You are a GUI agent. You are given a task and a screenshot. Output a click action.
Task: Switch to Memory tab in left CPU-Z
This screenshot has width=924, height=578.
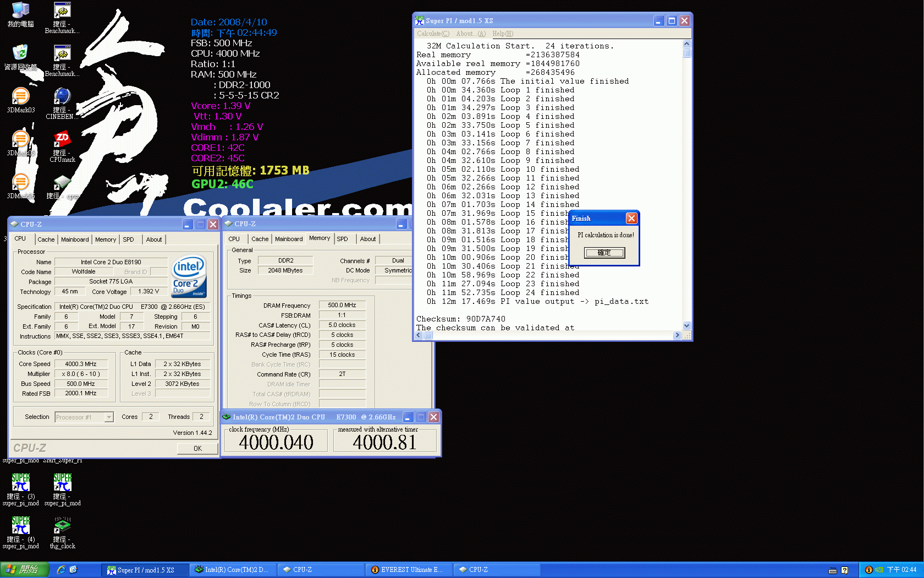pos(106,239)
